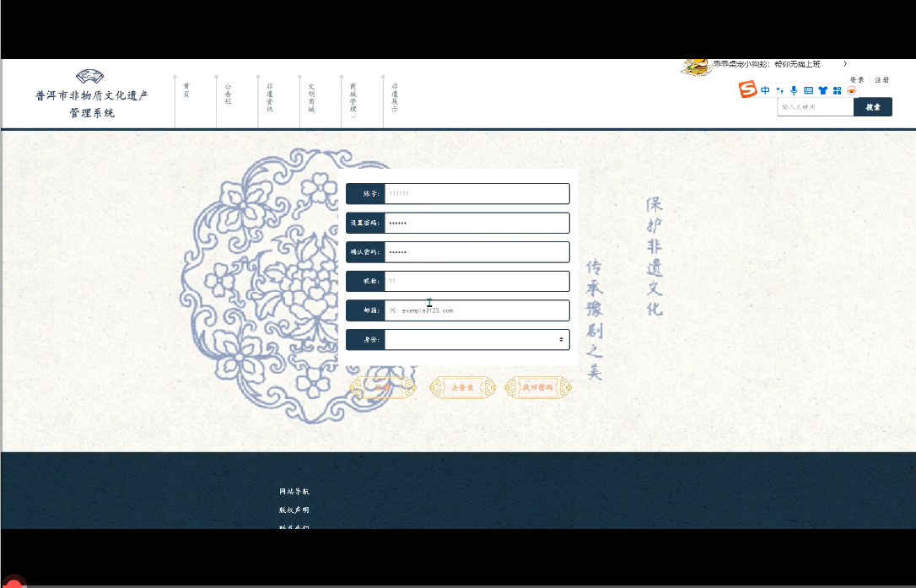Click the arrow beside the desktop pet message
This screenshot has width=916, height=588.
coord(845,64)
